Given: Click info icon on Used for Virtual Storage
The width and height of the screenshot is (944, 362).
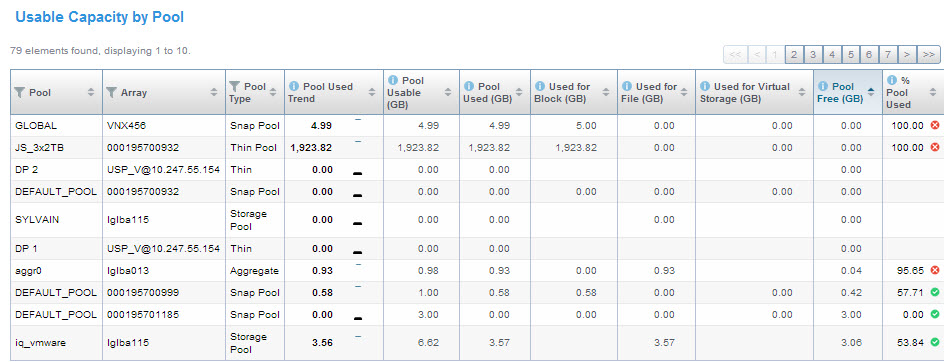Looking at the screenshot, I should 704,86.
